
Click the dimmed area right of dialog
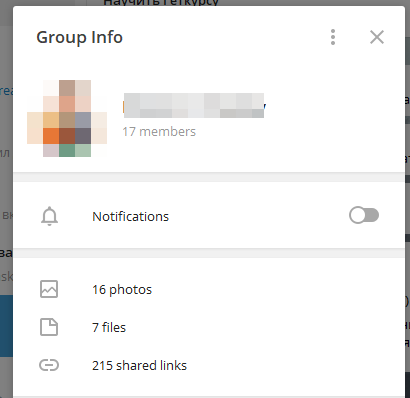pyautogui.click(x=407, y=200)
